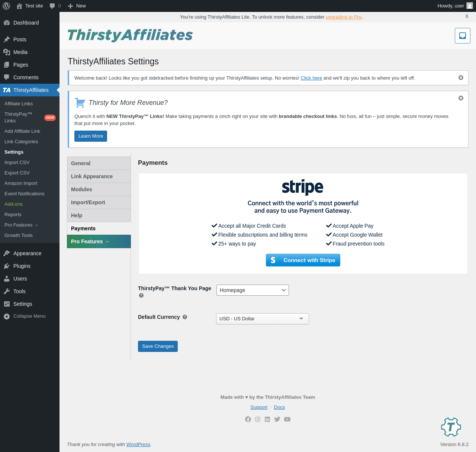Open Growth Tools submenu item
This screenshot has height=452, width=476.
[x=30, y=235]
